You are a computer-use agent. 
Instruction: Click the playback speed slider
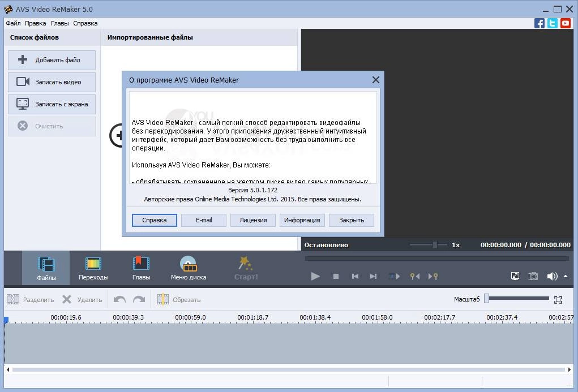429,244
